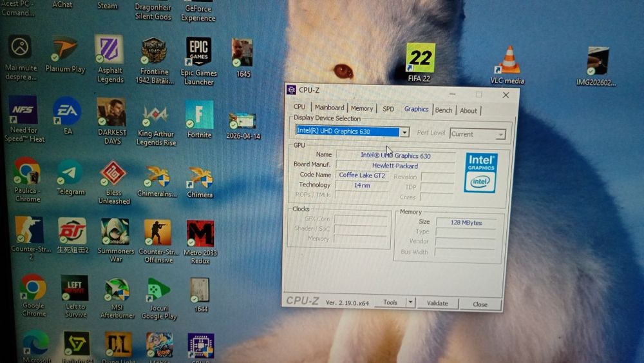Click the Hewlett-Packard board manufacturer field
This screenshot has width=644, height=363.
pos(395,166)
